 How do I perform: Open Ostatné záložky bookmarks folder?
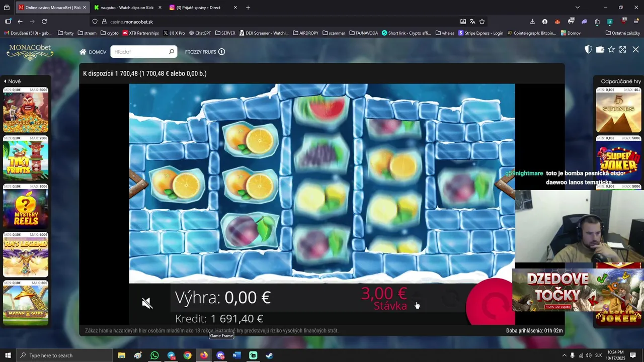623,33
